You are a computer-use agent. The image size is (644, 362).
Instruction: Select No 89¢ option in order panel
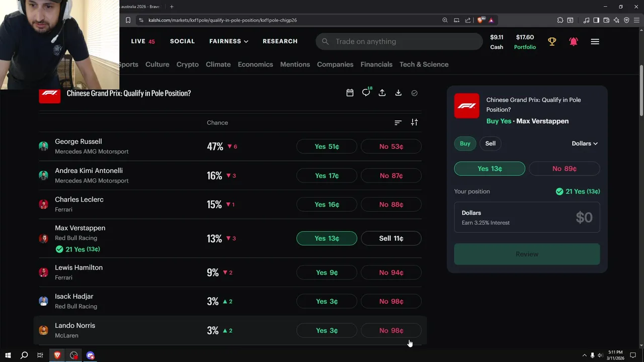coord(565,168)
